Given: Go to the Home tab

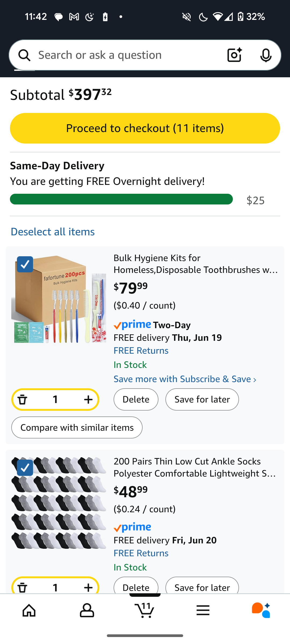Looking at the screenshot, I should [29, 610].
